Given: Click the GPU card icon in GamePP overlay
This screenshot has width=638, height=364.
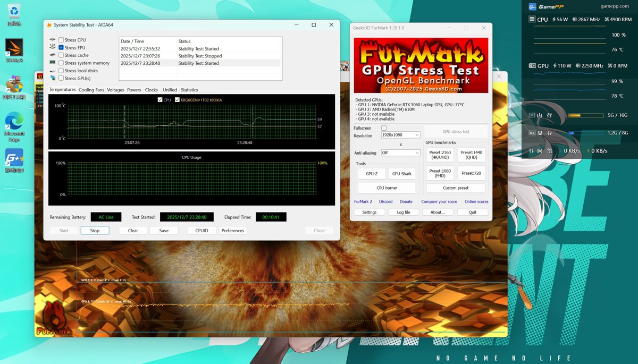Looking at the screenshot, I should coord(532,66).
